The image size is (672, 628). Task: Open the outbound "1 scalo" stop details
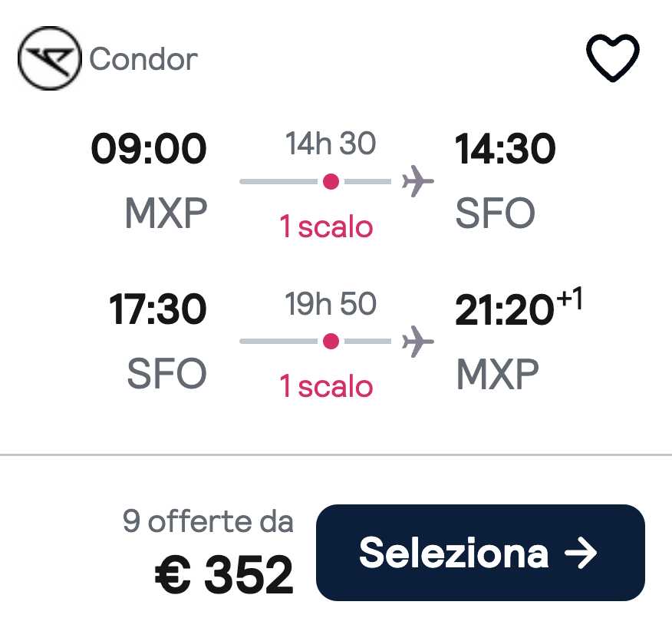point(326,227)
